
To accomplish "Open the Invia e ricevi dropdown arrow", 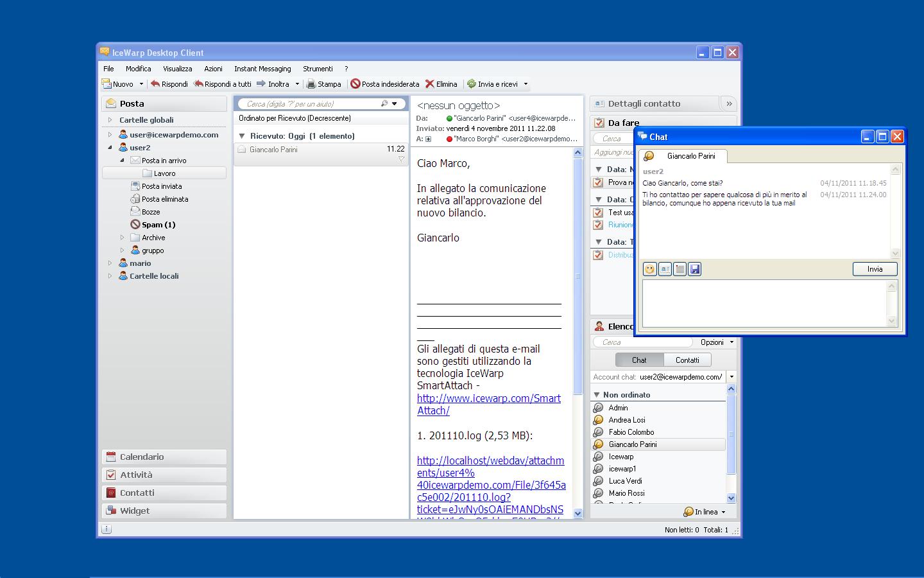I will tap(526, 84).
